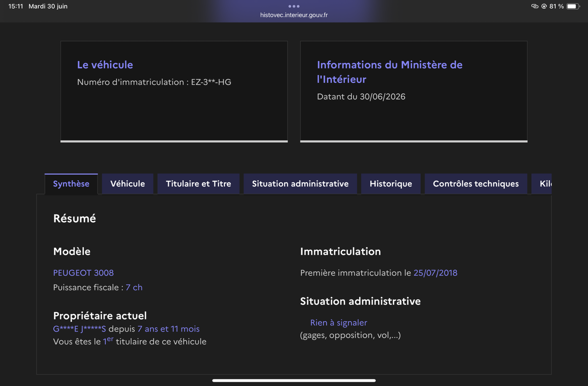Image resolution: width=588 pixels, height=386 pixels.
Task: Select the date 25/07/2018
Action: coord(435,272)
